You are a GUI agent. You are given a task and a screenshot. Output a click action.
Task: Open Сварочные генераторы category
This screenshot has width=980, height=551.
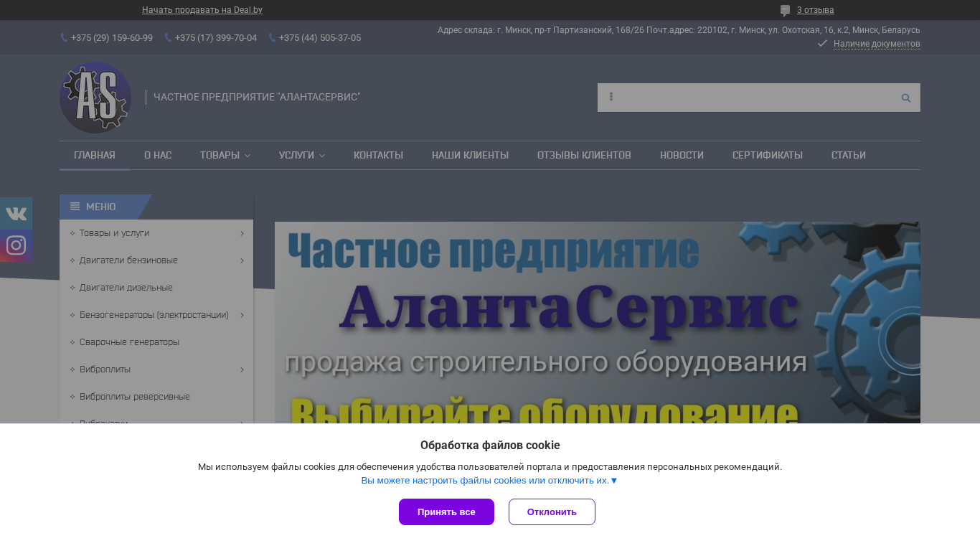129,342
